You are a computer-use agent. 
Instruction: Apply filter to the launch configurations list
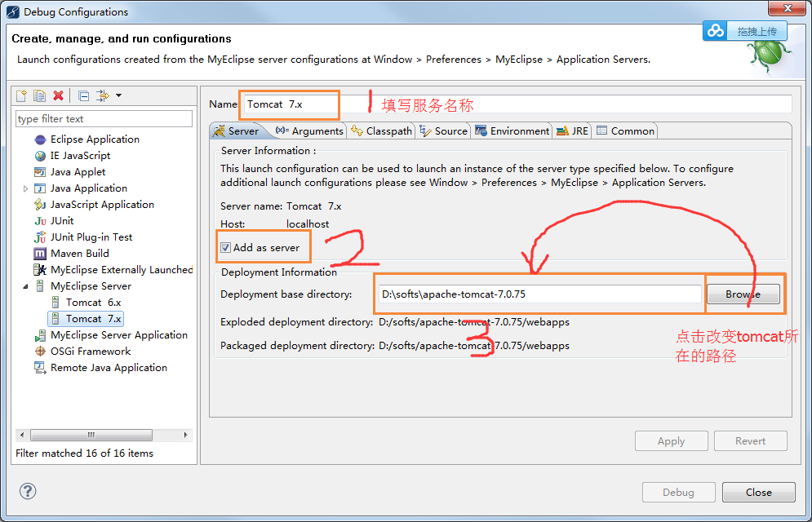point(101,95)
